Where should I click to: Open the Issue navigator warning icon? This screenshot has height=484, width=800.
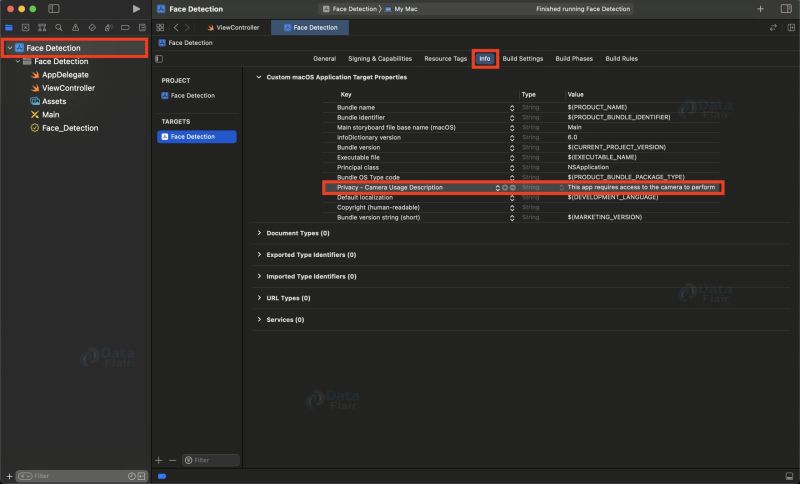[76, 28]
